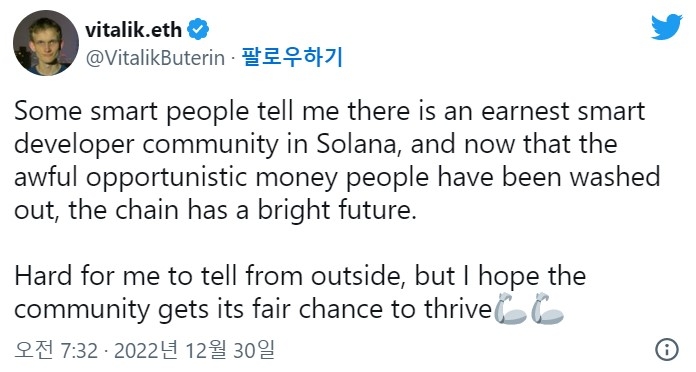Click the blue verified badge

(198, 30)
